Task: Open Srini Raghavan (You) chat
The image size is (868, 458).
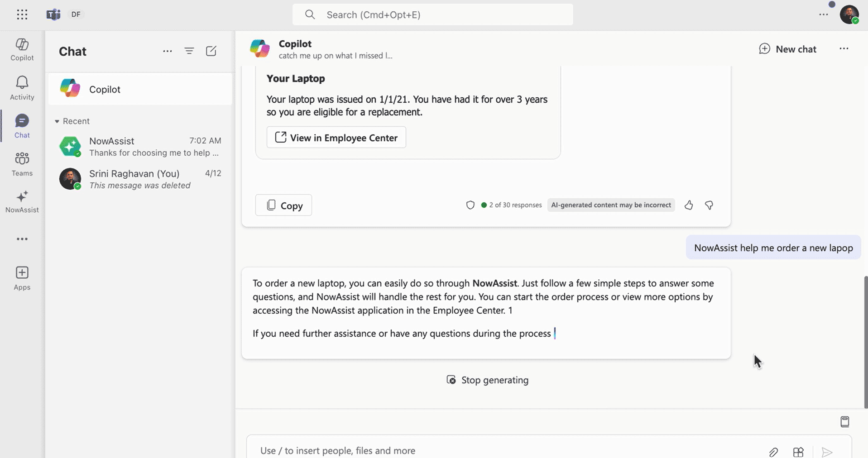Action: (x=140, y=179)
